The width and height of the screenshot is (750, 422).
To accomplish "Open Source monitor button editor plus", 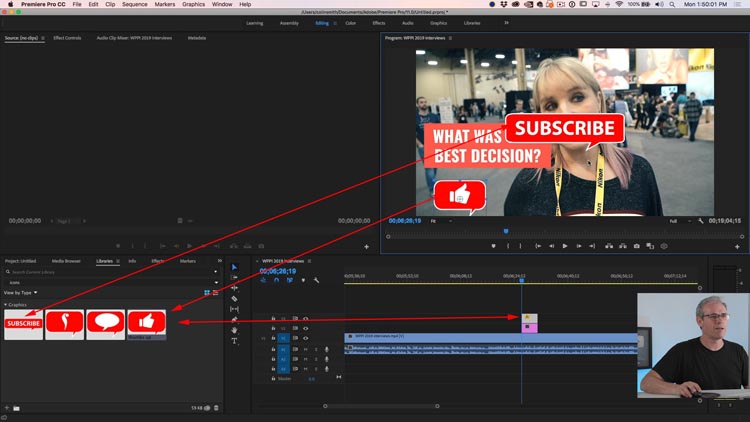I will [366, 246].
